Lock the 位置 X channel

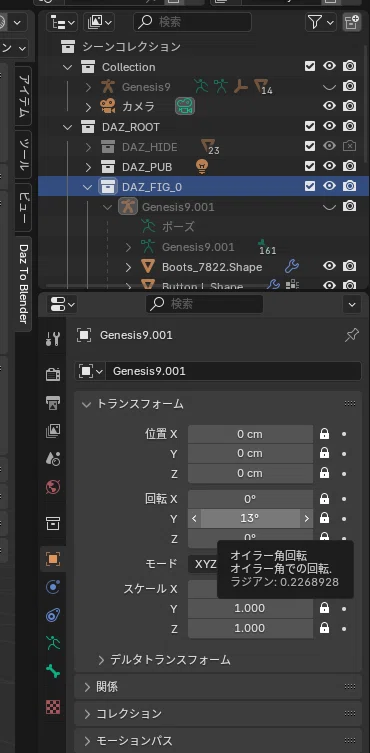point(324,434)
